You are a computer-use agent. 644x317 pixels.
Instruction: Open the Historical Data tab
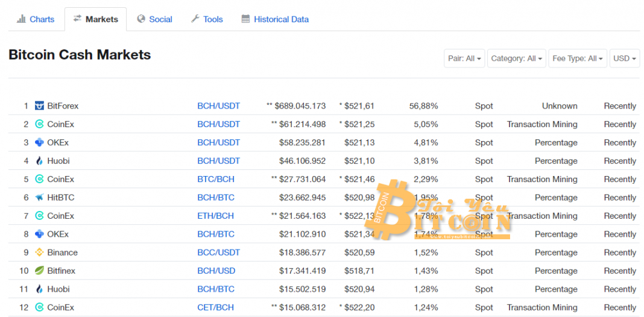coord(275,19)
